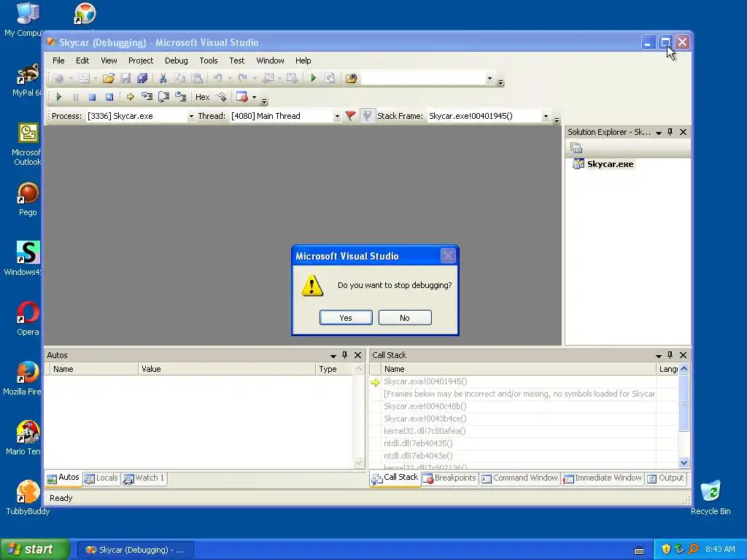The image size is (747, 560).
Task: Click the Copy icon in the toolbar
Action: coord(179,79)
